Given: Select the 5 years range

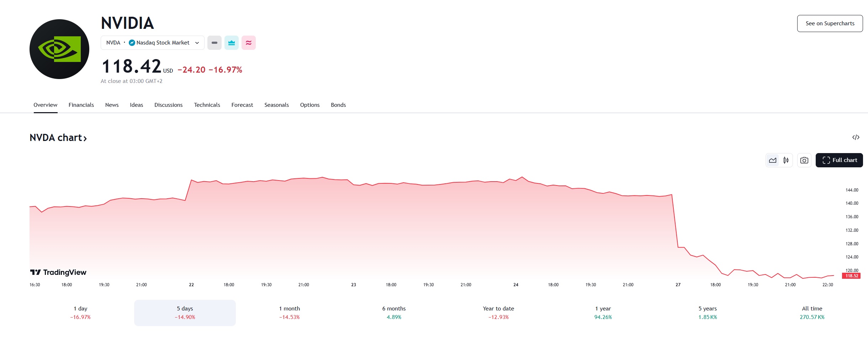Looking at the screenshot, I should point(708,313).
